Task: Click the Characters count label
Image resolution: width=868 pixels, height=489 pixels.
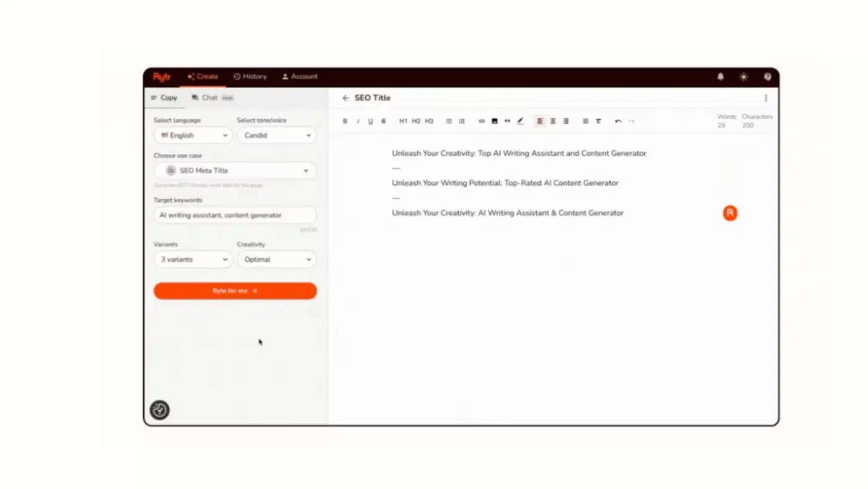Action: (x=757, y=117)
